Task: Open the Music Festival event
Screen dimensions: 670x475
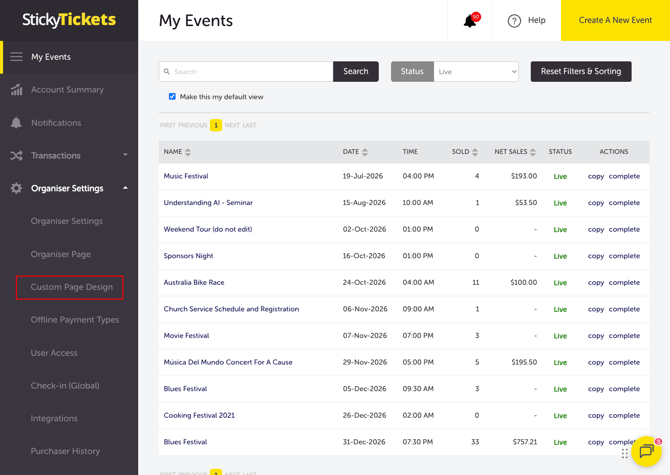Action: coord(186,176)
